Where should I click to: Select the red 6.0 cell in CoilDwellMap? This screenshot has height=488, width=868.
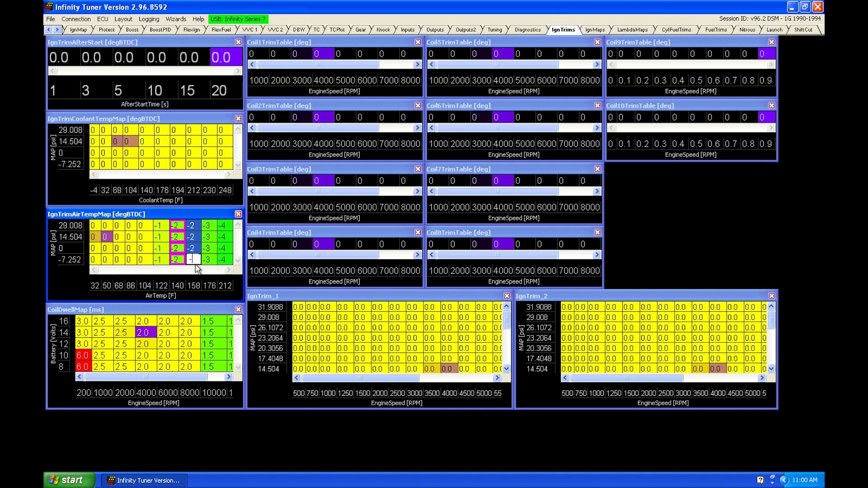point(83,356)
